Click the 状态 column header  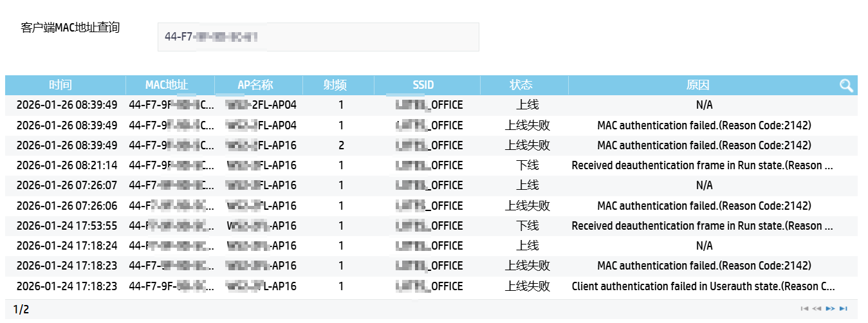521,85
